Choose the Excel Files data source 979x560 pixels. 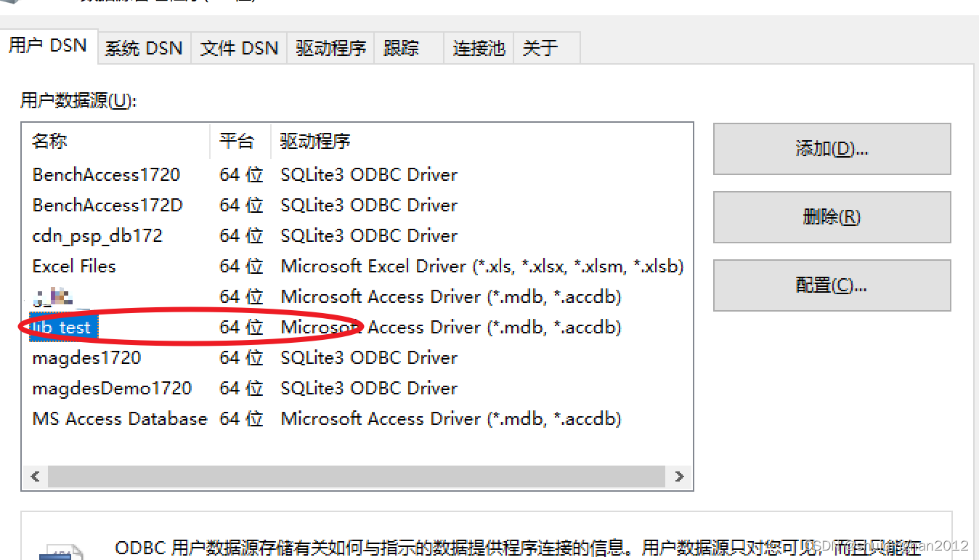tap(74, 267)
